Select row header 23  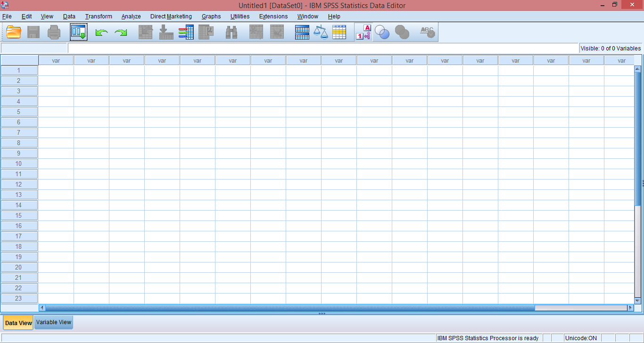tap(19, 298)
